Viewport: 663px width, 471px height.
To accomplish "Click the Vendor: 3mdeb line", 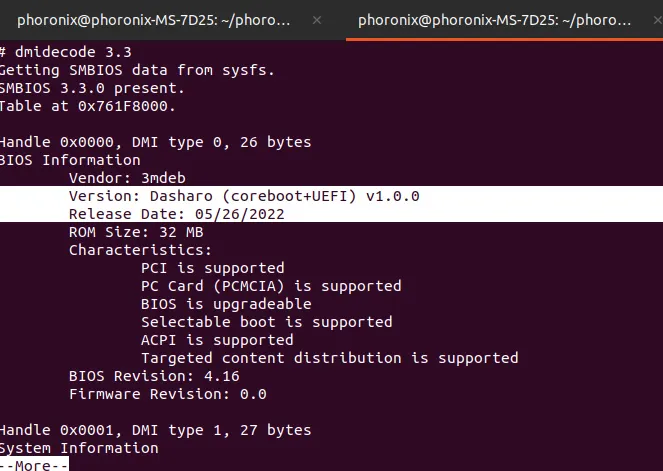I will [127, 178].
